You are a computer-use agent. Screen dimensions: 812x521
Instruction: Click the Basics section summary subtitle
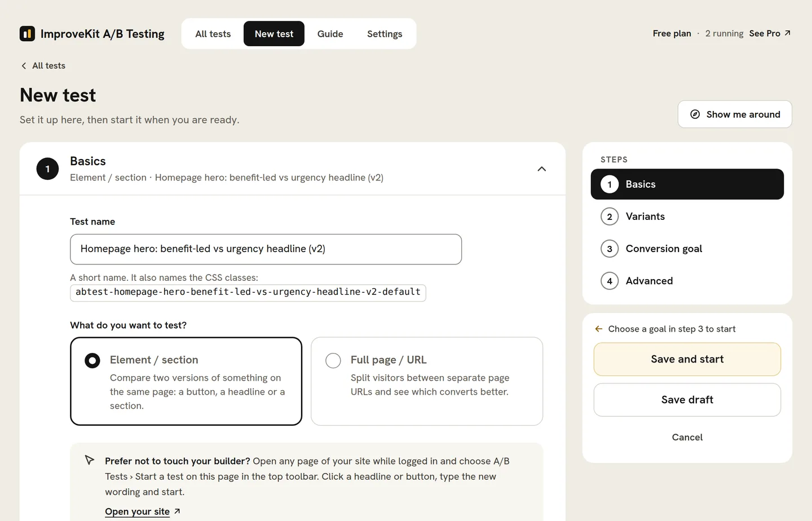[227, 178]
